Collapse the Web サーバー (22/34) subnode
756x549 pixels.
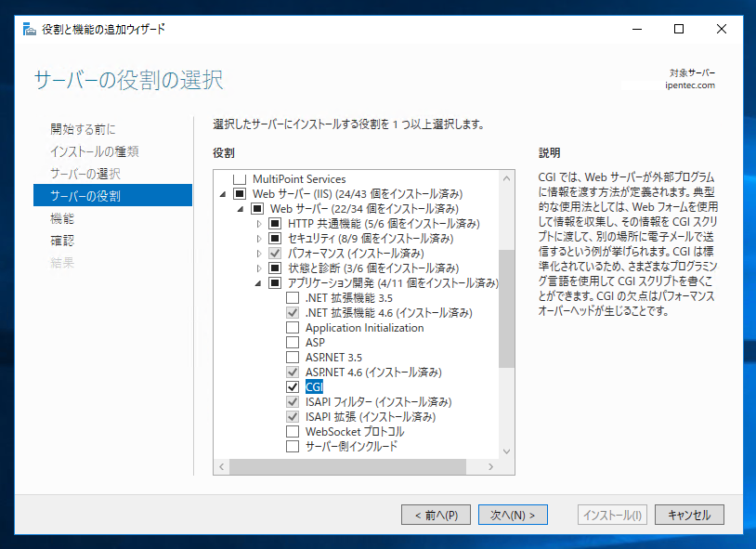(241, 209)
